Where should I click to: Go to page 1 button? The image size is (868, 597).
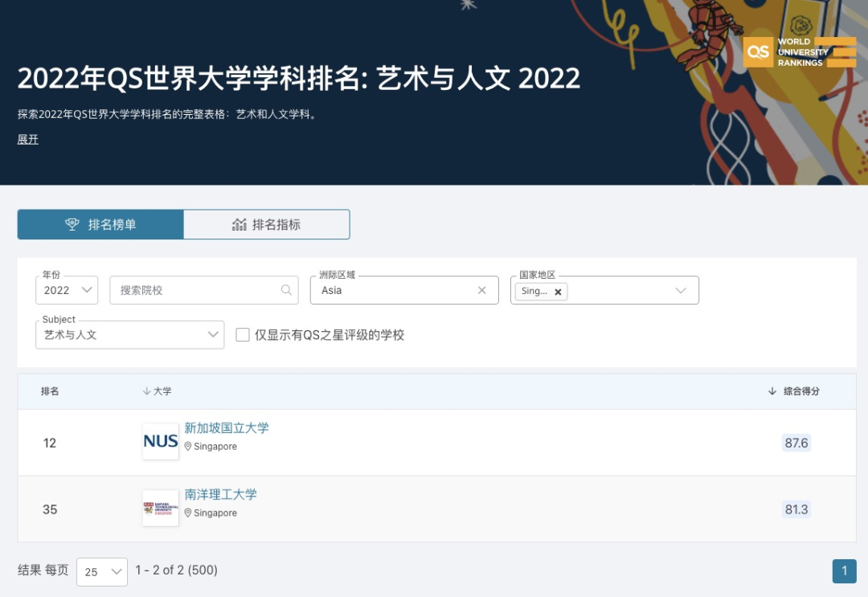pos(844,571)
